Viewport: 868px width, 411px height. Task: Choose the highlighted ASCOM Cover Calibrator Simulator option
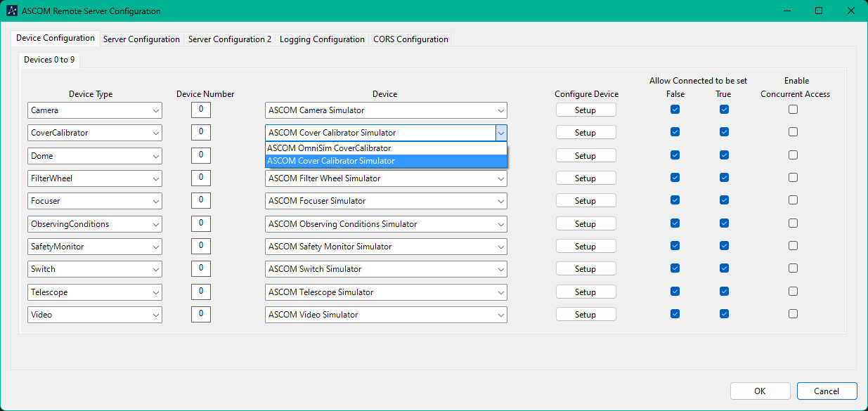coord(385,161)
